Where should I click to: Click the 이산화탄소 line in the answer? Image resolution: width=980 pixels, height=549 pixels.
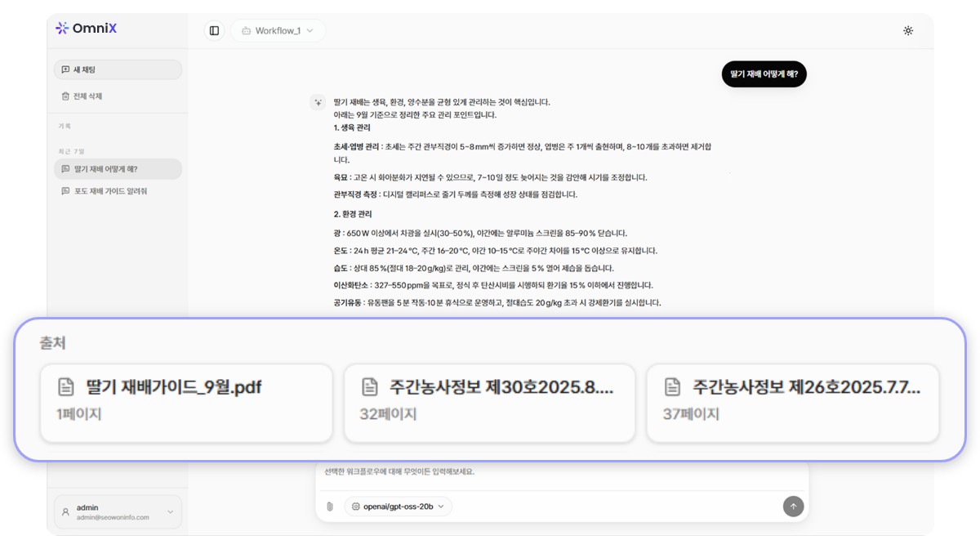point(493,286)
